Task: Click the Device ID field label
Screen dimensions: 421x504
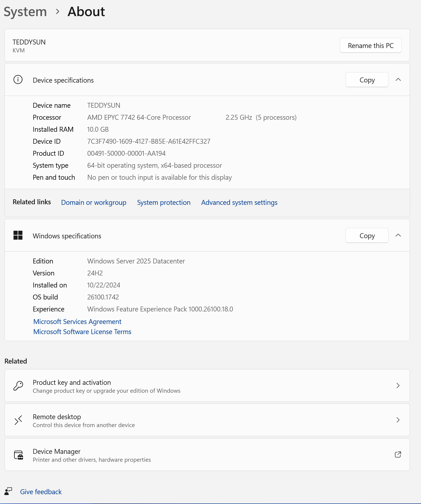Action: [x=47, y=141]
